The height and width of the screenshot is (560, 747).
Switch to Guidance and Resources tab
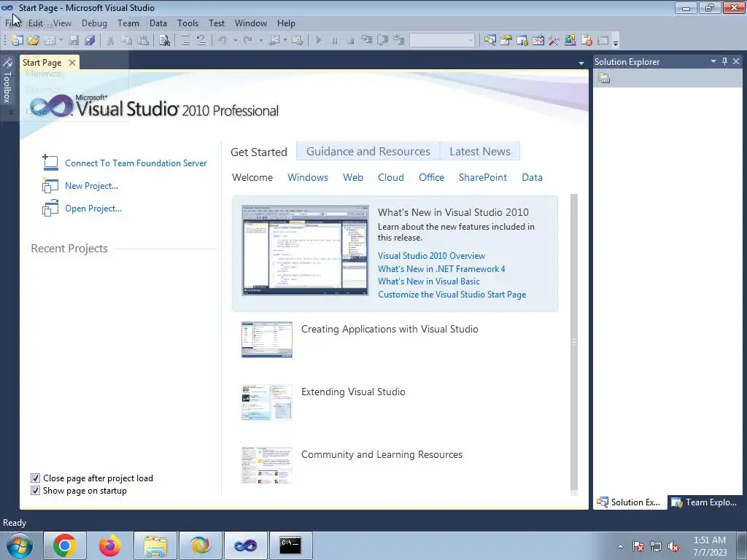[x=368, y=152]
